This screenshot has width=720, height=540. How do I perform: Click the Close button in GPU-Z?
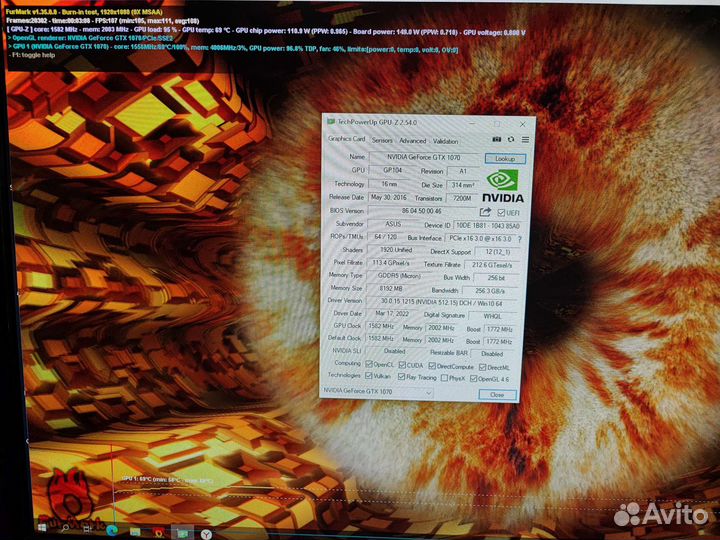point(497,394)
